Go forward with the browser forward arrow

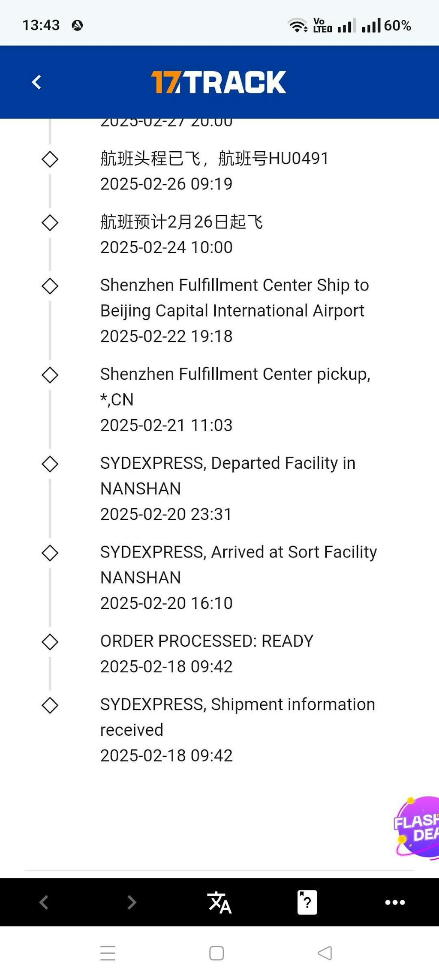pyautogui.click(x=132, y=902)
